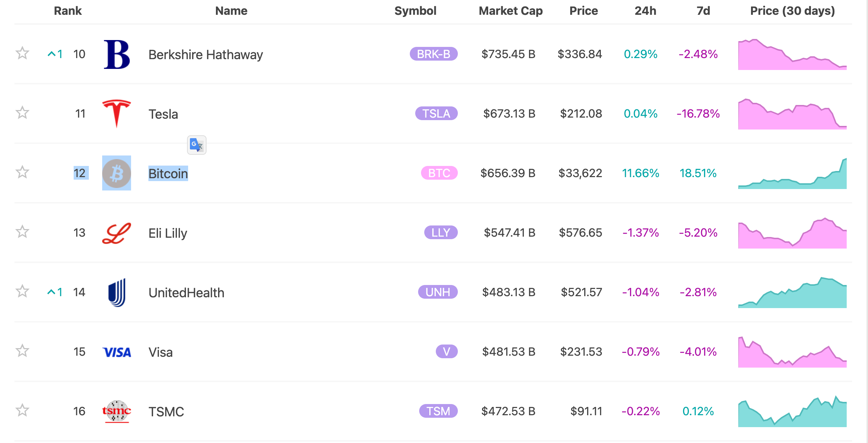Screen dimensions: 868x443
Task: Click the Price column header
Action: (x=583, y=11)
